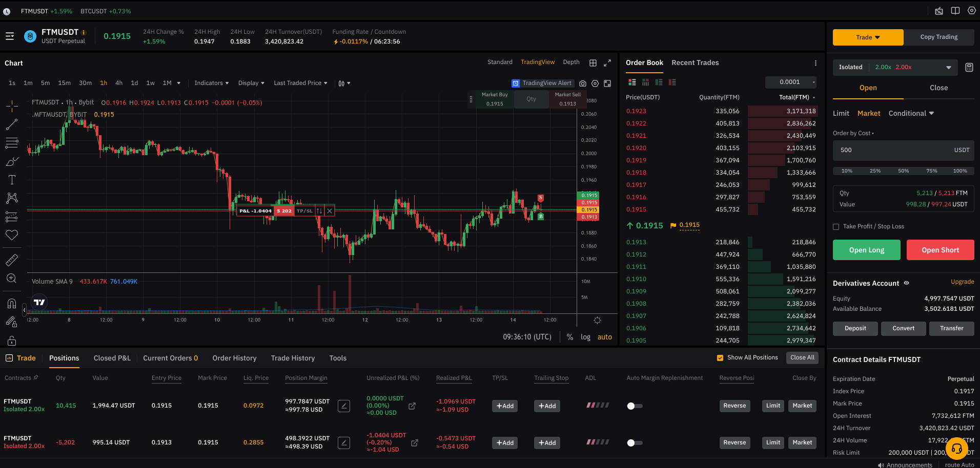This screenshot has width=980, height=468.
Task: Open the order book options kebab menu
Action: pyautogui.click(x=815, y=63)
